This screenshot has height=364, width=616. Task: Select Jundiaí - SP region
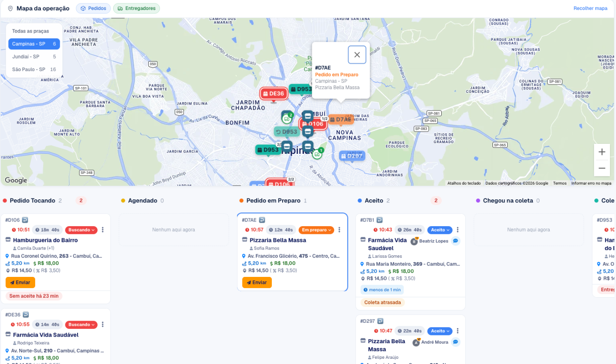34,57
